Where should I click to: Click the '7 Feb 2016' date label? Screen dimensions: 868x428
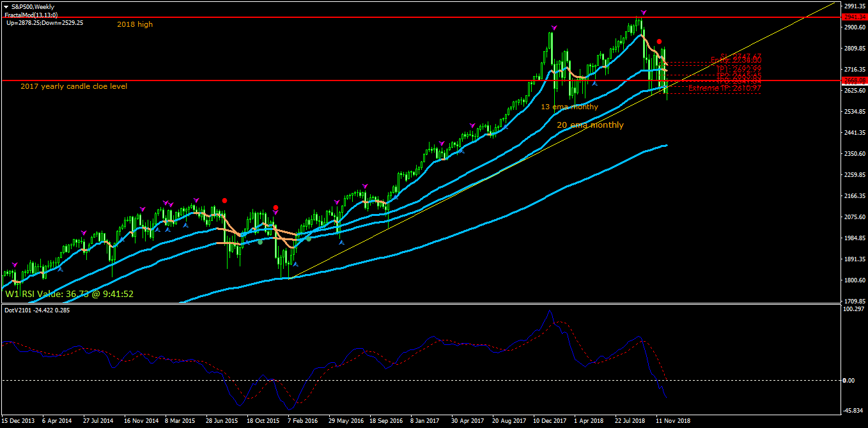pyautogui.click(x=303, y=421)
